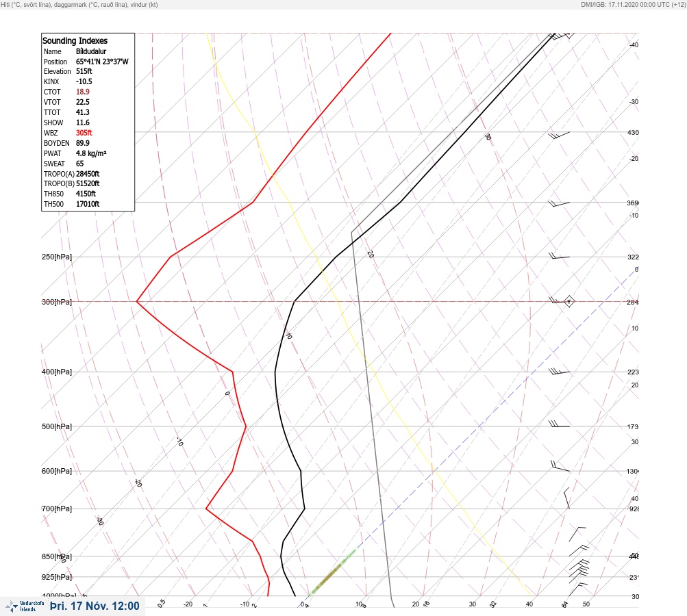Select the wind barb at 600 hPa level

pos(560,466)
